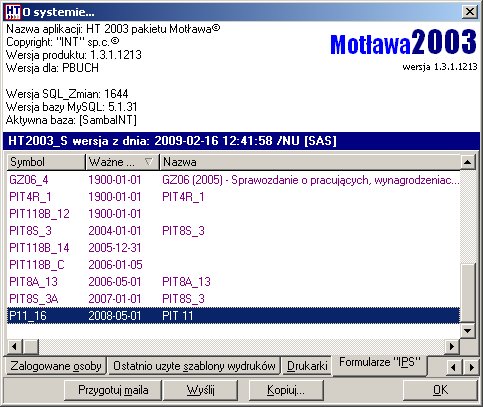The image size is (483, 407).
Task: Click the date 2008-05-01 cell
Action: tap(115, 316)
